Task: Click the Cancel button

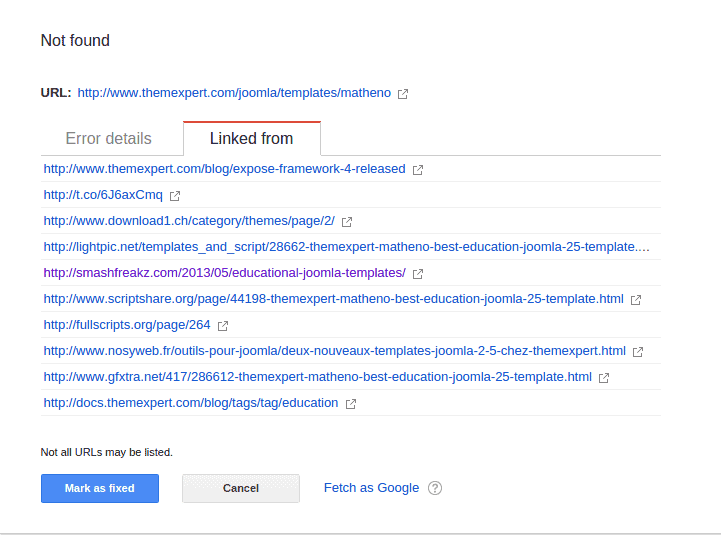Action: [x=241, y=488]
